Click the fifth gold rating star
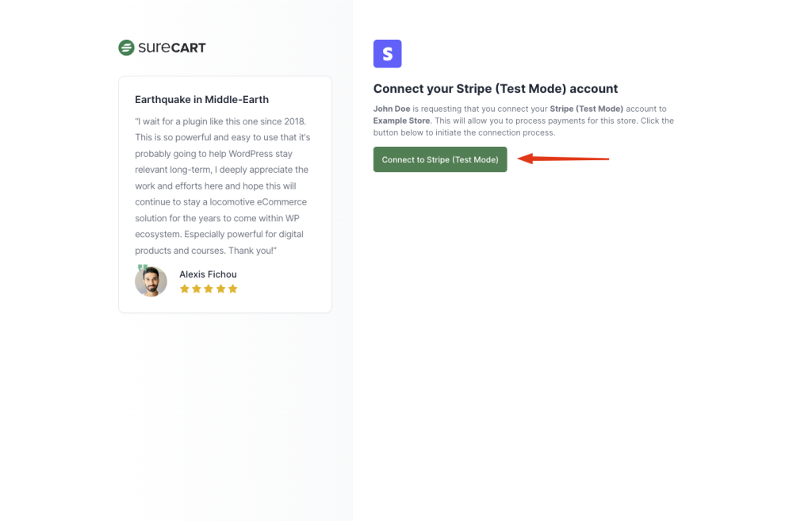Image resolution: width=812 pixels, height=521 pixels. 233,289
